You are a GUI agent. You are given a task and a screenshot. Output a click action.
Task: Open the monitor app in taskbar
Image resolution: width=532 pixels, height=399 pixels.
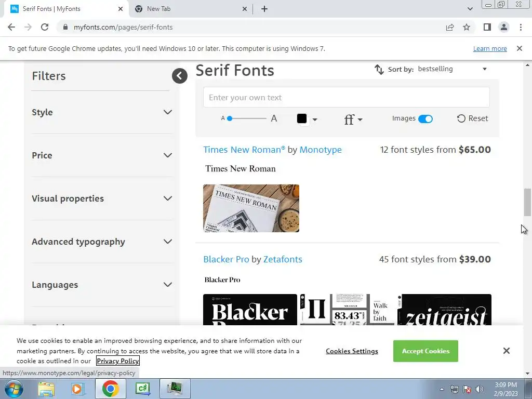[x=175, y=389]
